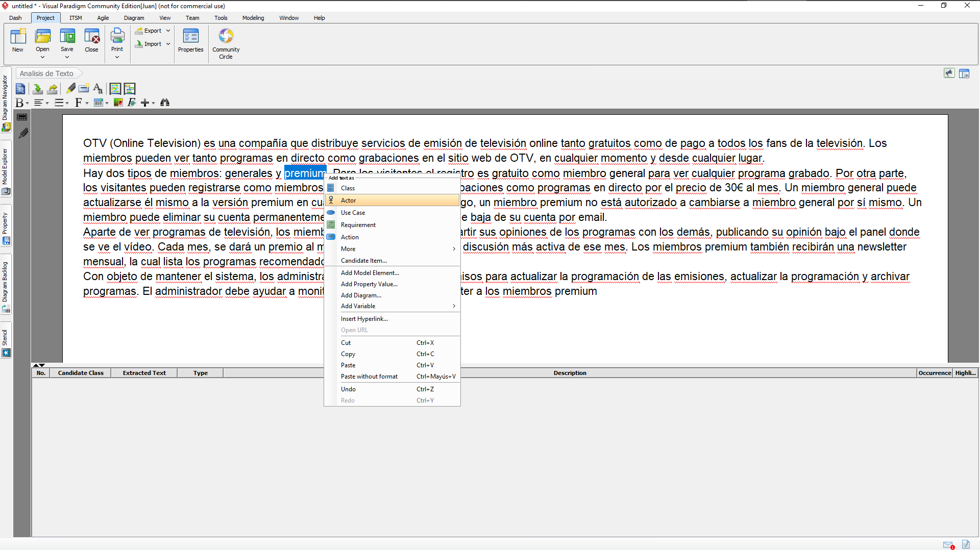Viewport: 980px width, 551px height.
Task: Open the Modeling menu tab
Action: pyautogui.click(x=253, y=18)
